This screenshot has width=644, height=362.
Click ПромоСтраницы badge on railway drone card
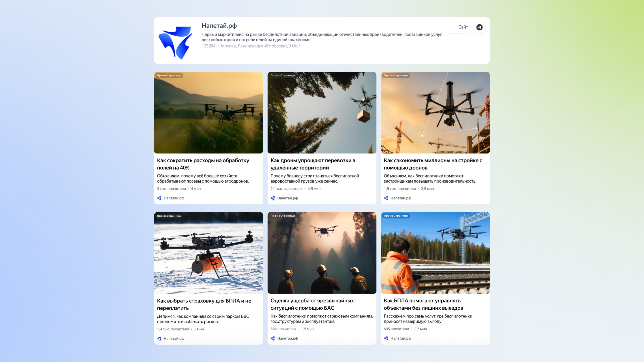[x=396, y=216]
